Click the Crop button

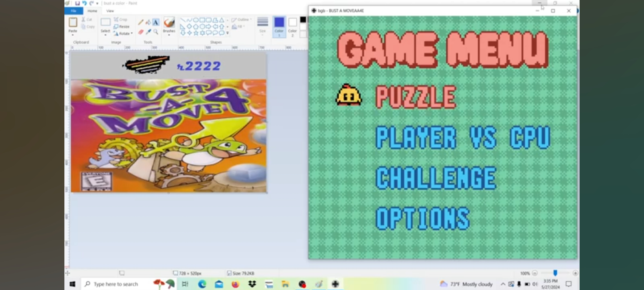click(121, 20)
